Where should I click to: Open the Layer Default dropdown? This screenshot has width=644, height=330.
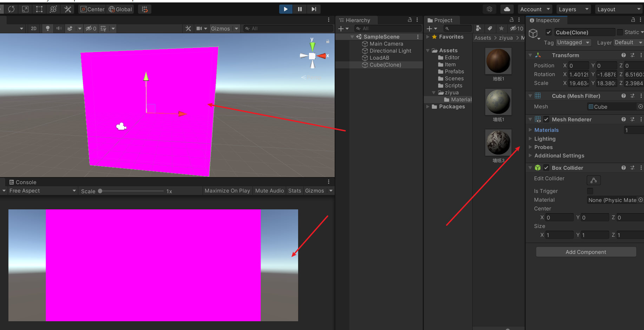click(629, 42)
